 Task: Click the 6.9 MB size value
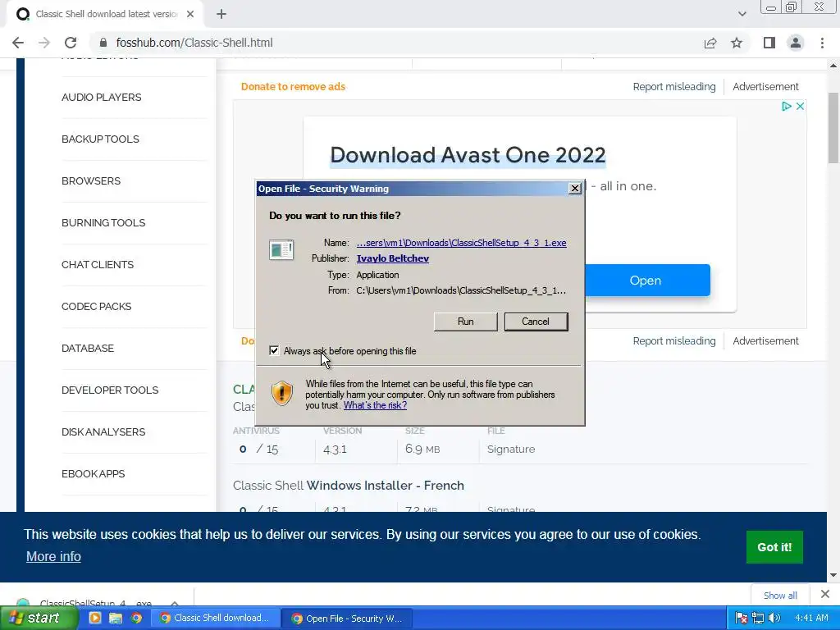click(x=422, y=450)
